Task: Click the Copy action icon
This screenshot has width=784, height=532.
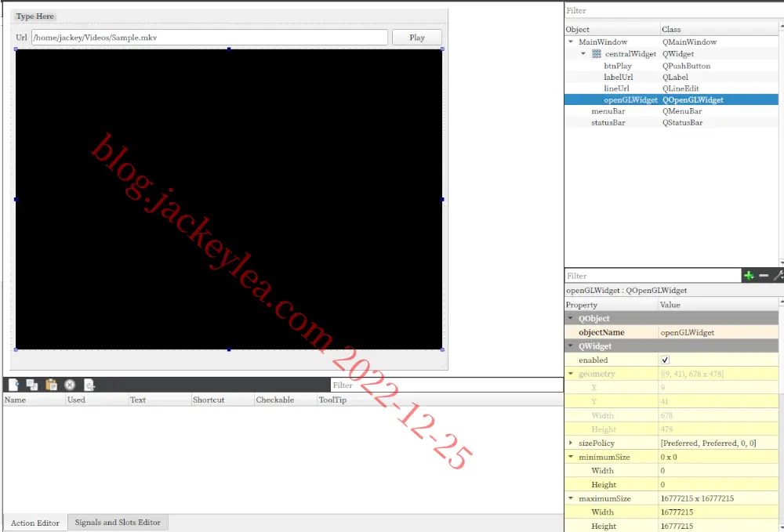Action: (x=32, y=385)
